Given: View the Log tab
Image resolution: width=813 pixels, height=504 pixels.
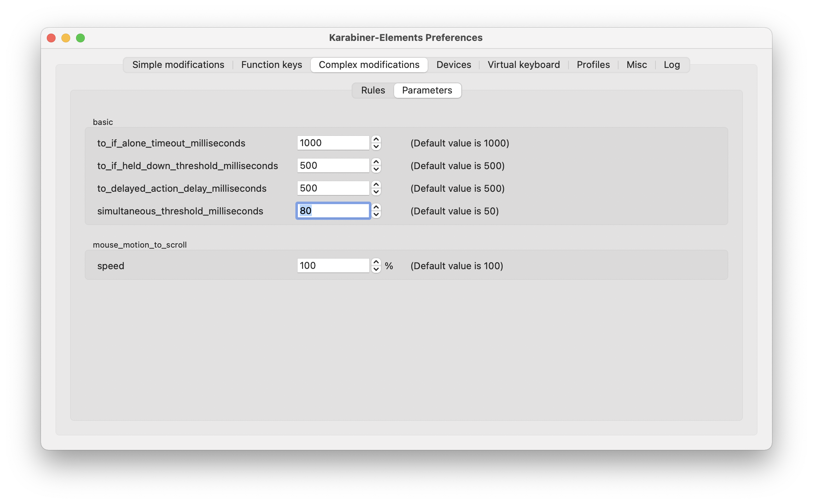Looking at the screenshot, I should pos(672,65).
